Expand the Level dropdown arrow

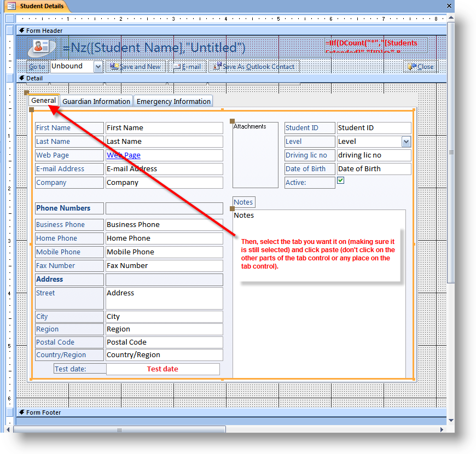406,142
